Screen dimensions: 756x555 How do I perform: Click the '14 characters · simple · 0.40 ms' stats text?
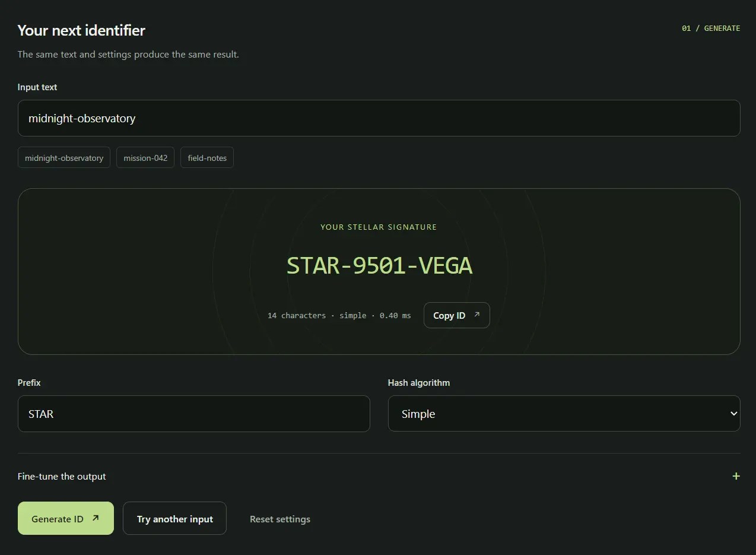pyautogui.click(x=339, y=315)
